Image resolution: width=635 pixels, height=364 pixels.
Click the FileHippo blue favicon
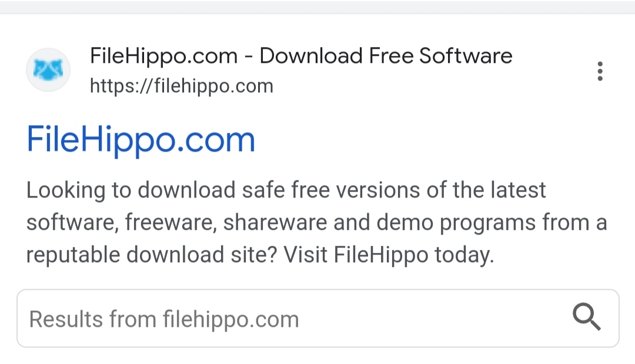(48, 69)
